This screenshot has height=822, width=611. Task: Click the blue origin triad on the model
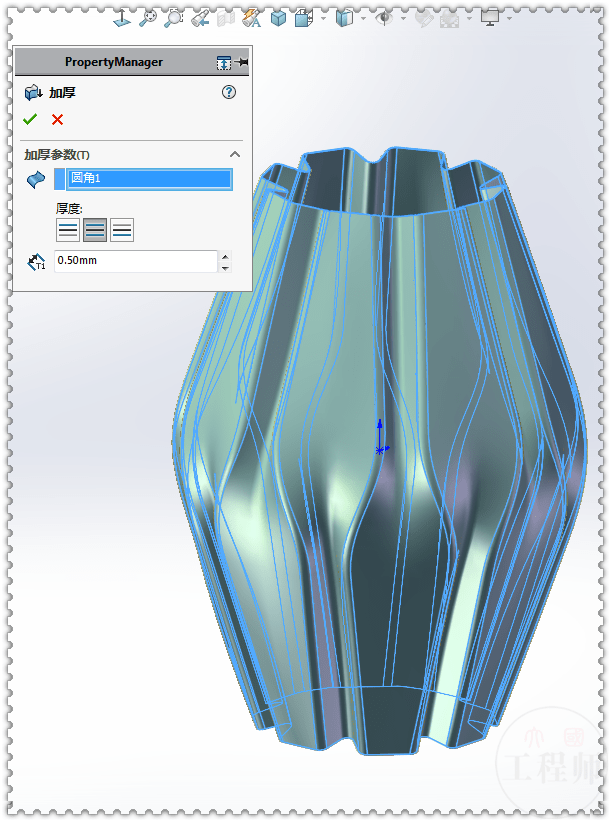(x=381, y=436)
